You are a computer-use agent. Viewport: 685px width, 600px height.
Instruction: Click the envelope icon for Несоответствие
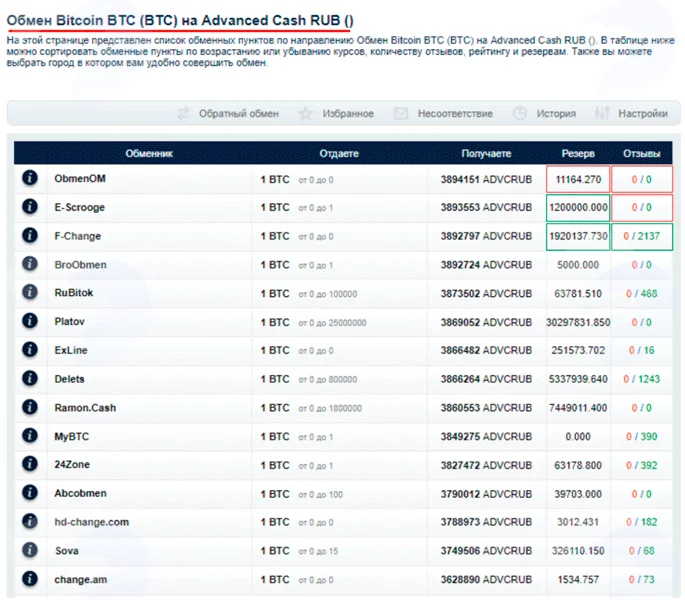click(x=401, y=114)
